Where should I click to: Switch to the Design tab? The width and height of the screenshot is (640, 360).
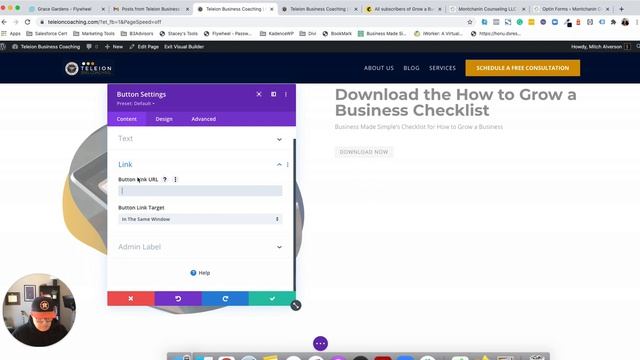click(164, 119)
